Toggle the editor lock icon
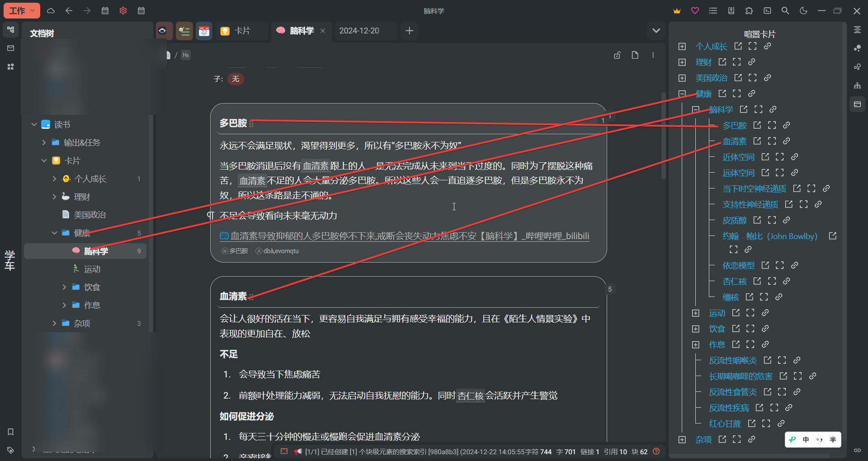The height and width of the screenshot is (461, 868). click(617, 55)
